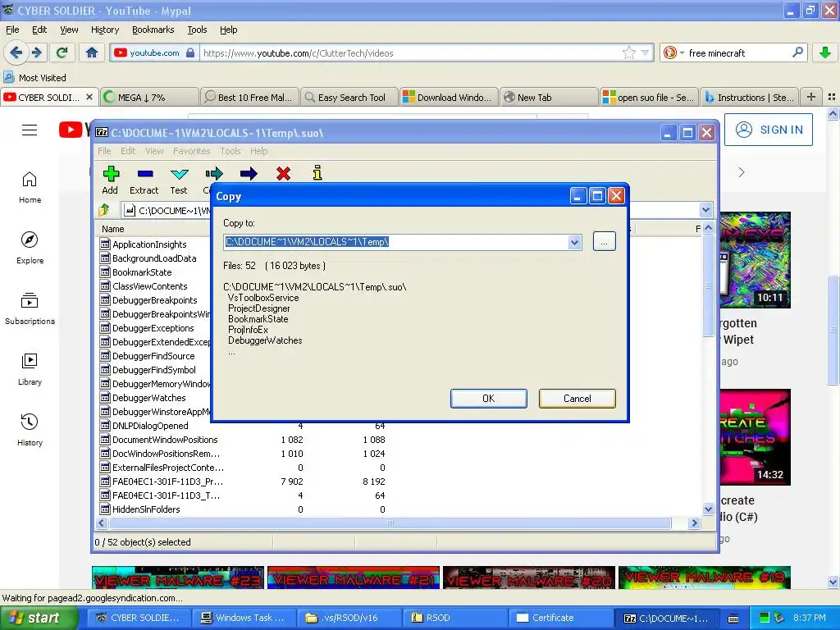Open the 10:11 video thumbnail

pos(756,260)
